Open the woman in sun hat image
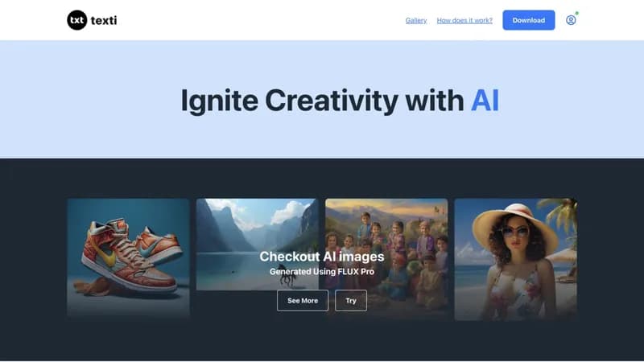This screenshot has height=362, width=644. click(x=515, y=259)
